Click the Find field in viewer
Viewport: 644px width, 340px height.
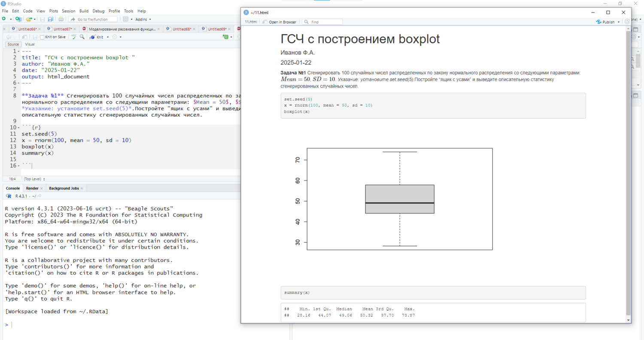tap(325, 22)
